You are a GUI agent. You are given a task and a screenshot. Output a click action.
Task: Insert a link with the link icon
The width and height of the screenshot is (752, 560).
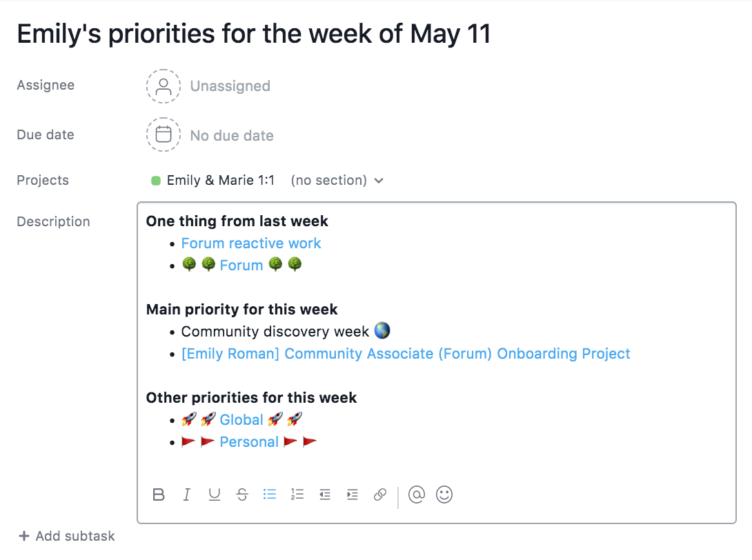[380, 494]
